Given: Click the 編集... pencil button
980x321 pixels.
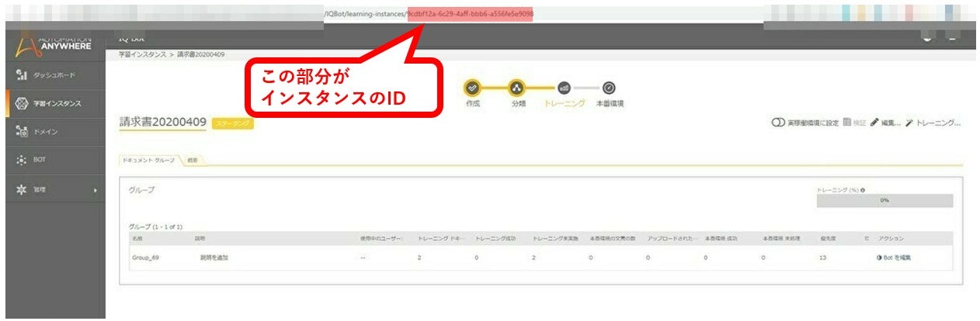Looking at the screenshot, I should pos(884,123).
